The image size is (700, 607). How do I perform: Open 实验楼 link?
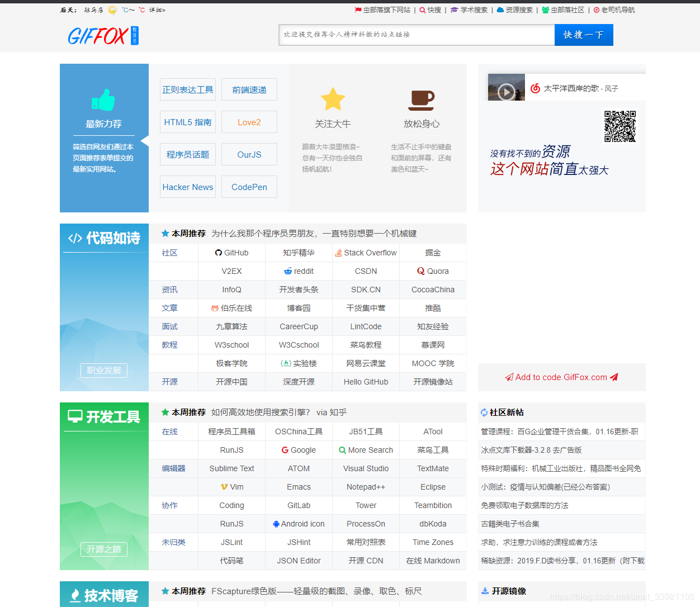click(299, 363)
